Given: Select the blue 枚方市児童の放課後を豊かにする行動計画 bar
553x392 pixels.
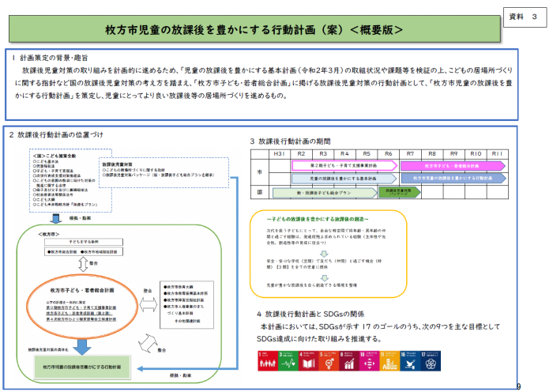Looking at the screenshot, I should (454, 178).
